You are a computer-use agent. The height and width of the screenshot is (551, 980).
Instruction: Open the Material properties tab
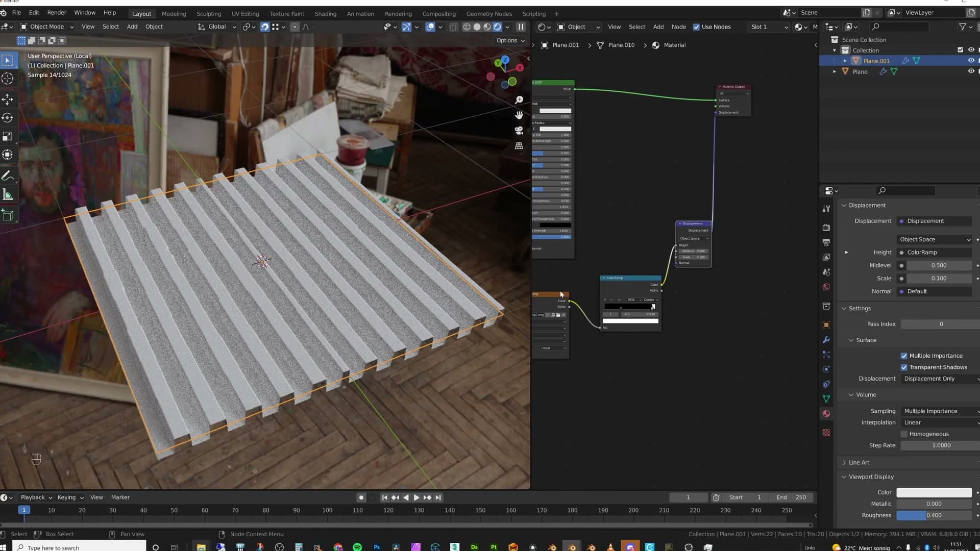826,414
